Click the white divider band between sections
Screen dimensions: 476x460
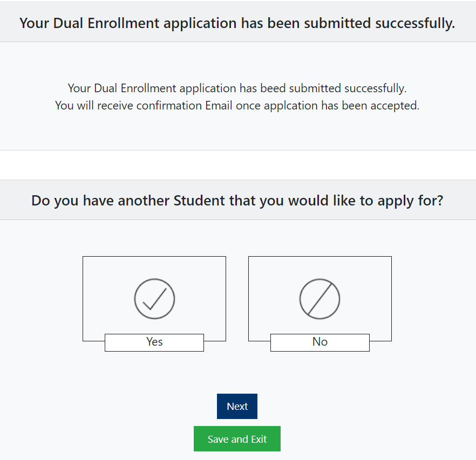point(237,165)
